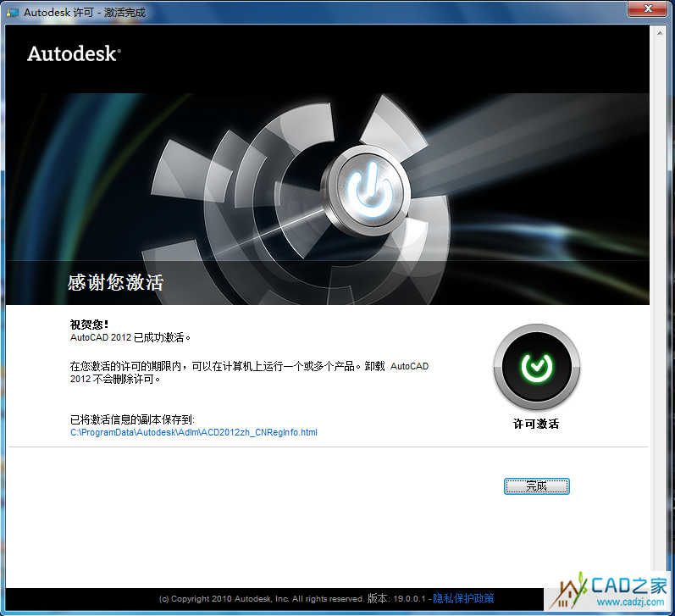Click the Autodesk logo at top left
The width and height of the screenshot is (675, 616).
click(74, 54)
